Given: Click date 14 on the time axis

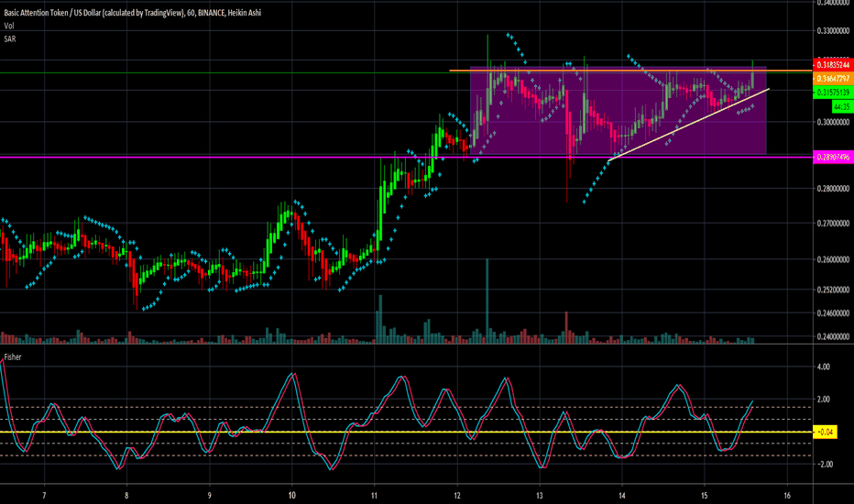Looking at the screenshot, I should [x=622, y=495].
